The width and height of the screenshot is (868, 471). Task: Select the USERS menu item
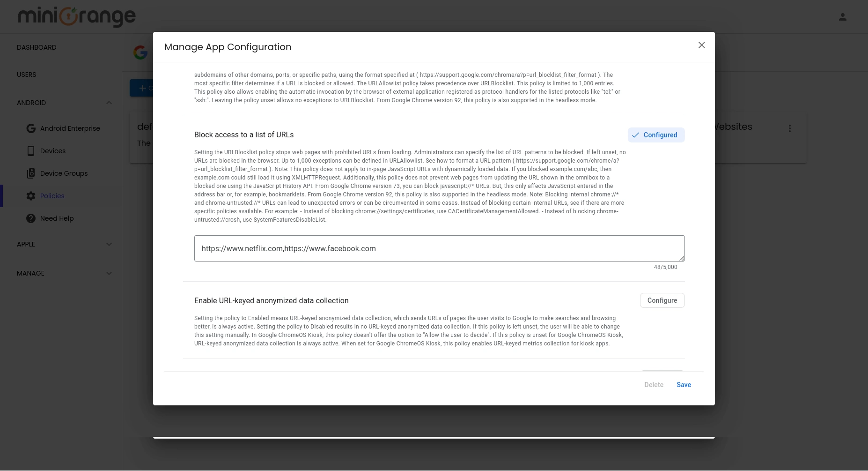(x=26, y=74)
